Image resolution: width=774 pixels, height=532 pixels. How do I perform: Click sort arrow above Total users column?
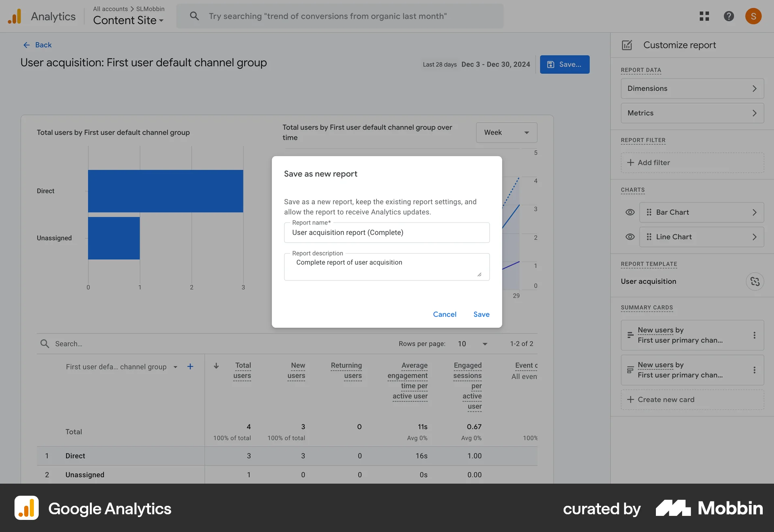pyautogui.click(x=216, y=366)
